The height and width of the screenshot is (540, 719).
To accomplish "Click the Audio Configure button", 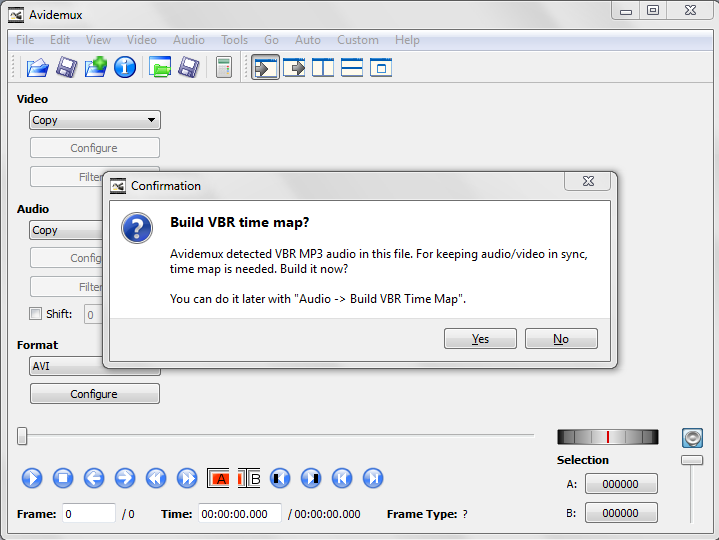I will (67, 258).
